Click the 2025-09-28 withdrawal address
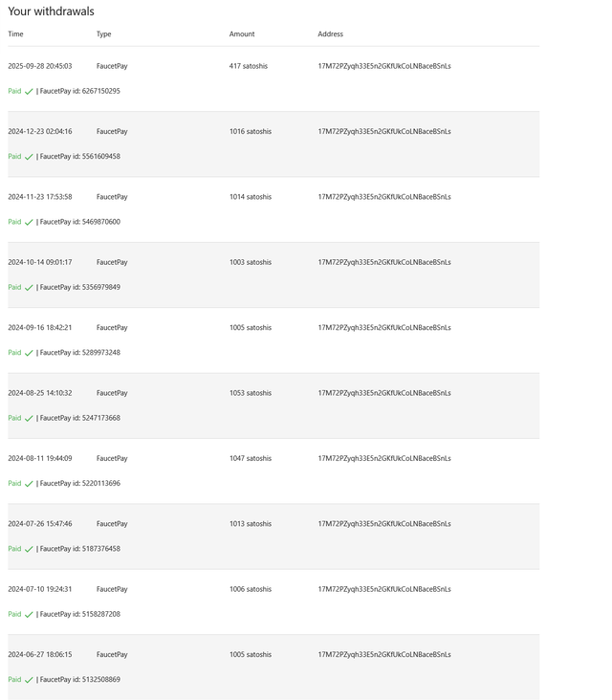The image size is (612, 700). point(383,66)
